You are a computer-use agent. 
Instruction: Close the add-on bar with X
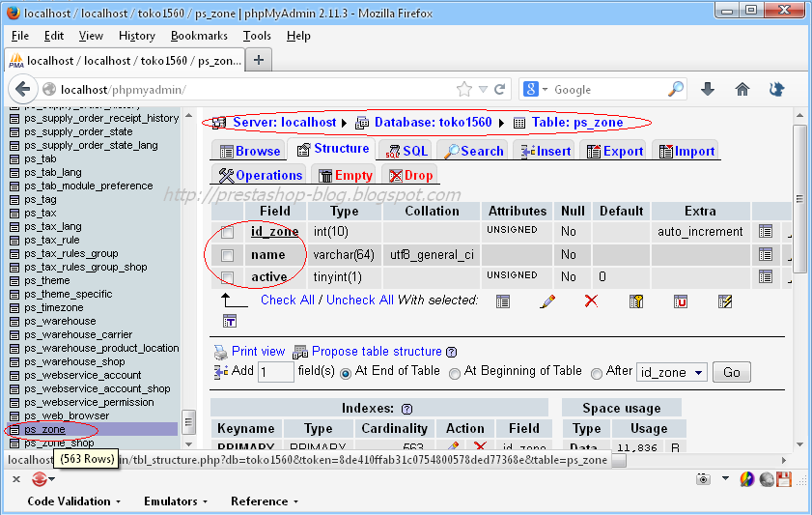point(16,478)
